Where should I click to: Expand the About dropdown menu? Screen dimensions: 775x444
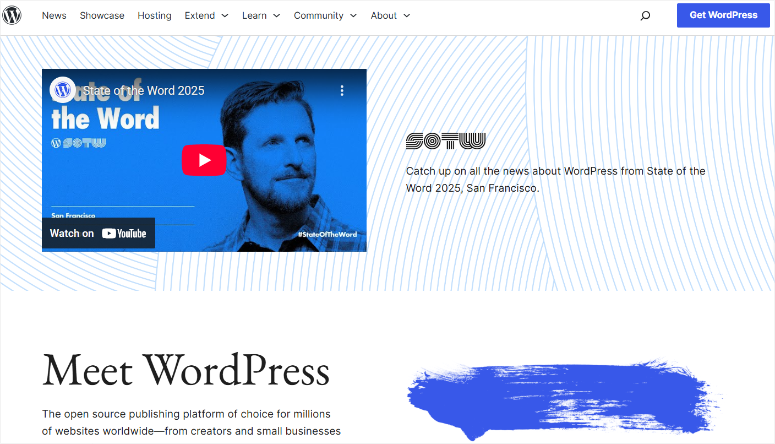coord(390,16)
